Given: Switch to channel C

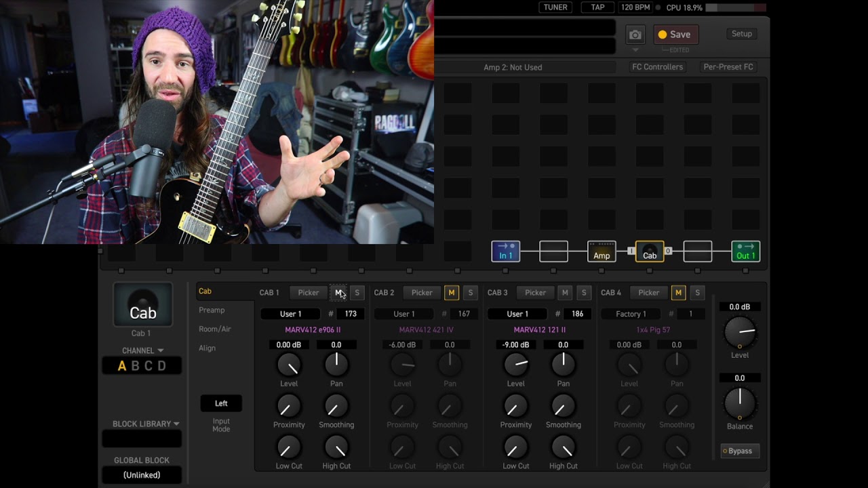Looking at the screenshot, I should pos(149,366).
